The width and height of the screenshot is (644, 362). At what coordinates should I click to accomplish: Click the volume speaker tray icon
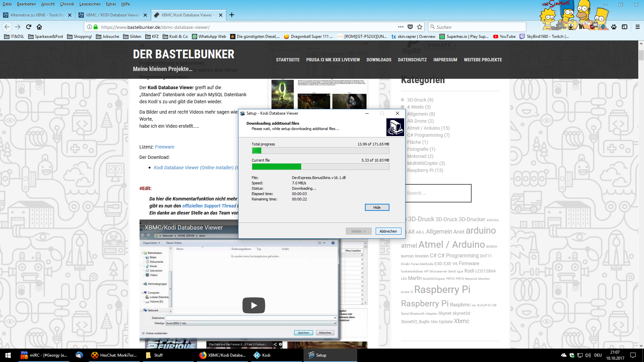click(x=588, y=355)
